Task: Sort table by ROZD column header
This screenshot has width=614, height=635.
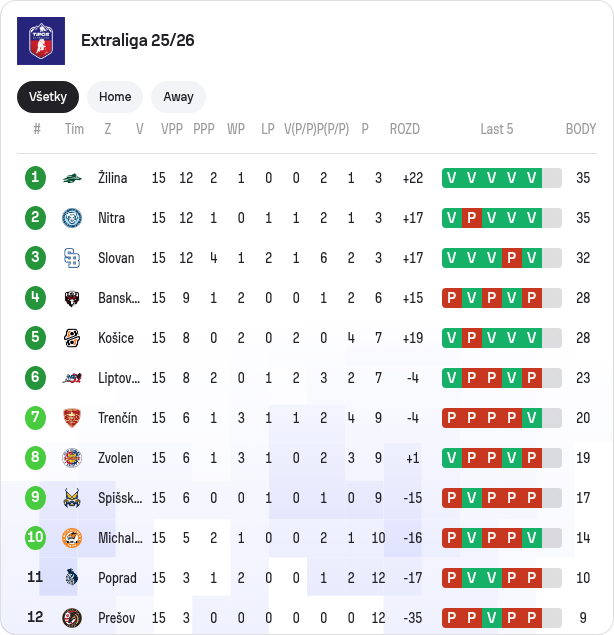Action: pyautogui.click(x=405, y=129)
